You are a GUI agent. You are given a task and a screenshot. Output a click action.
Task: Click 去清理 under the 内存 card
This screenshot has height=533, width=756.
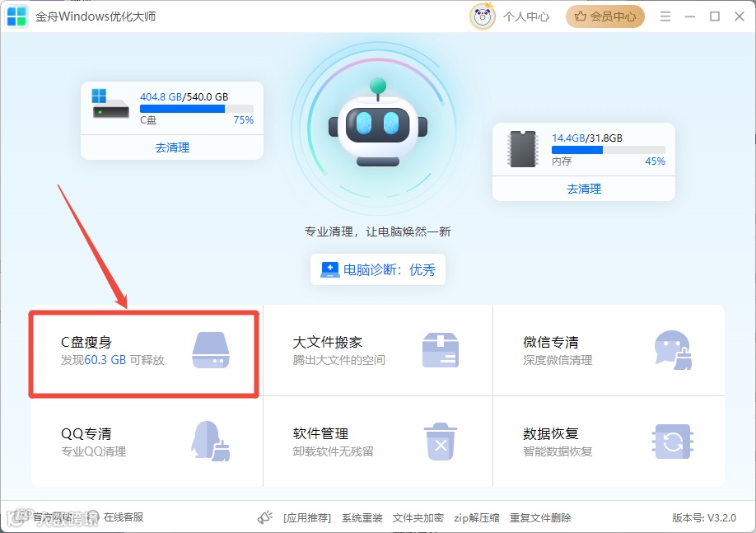coord(584,189)
